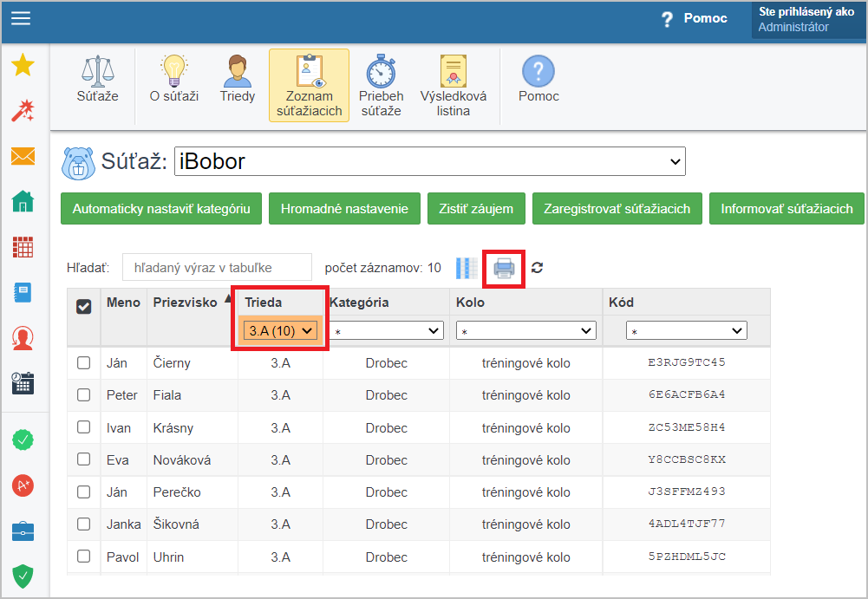Select the Zoznam súťažiacich tab
The height and width of the screenshot is (599, 868).
tap(309, 85)
